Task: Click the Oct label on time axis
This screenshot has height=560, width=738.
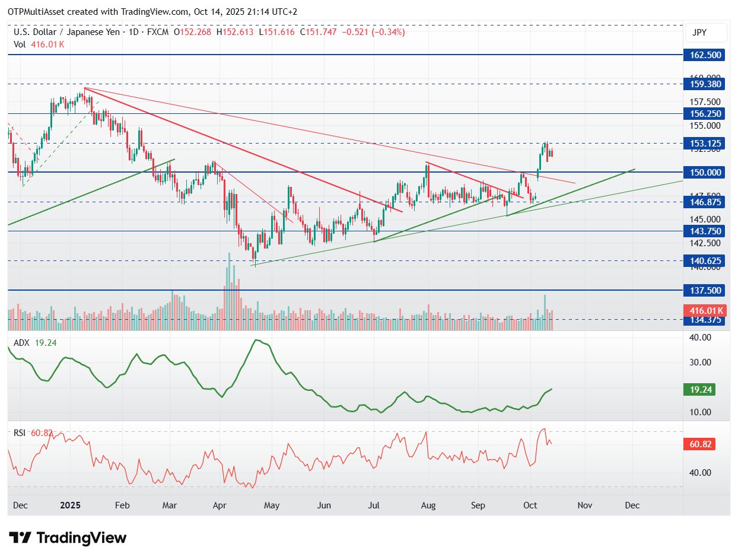Action: point(530,505)
